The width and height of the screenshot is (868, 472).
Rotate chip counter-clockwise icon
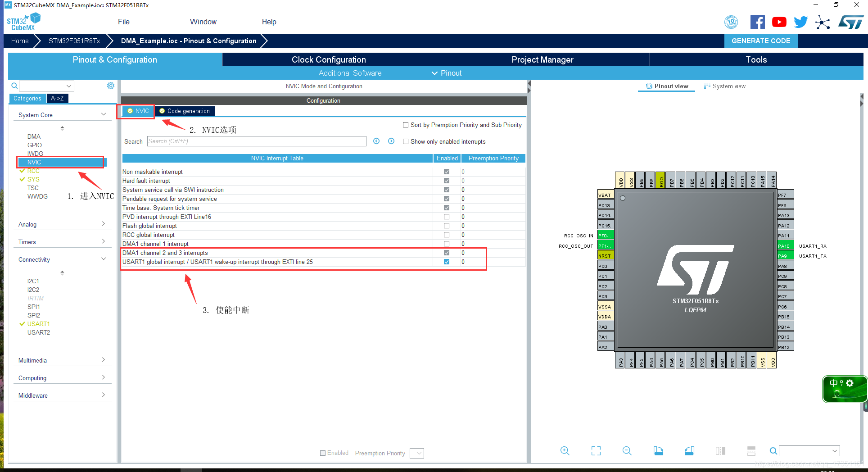(689, 451)
